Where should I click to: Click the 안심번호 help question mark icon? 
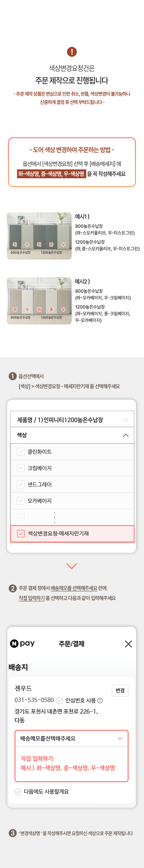tap(100, 700)
